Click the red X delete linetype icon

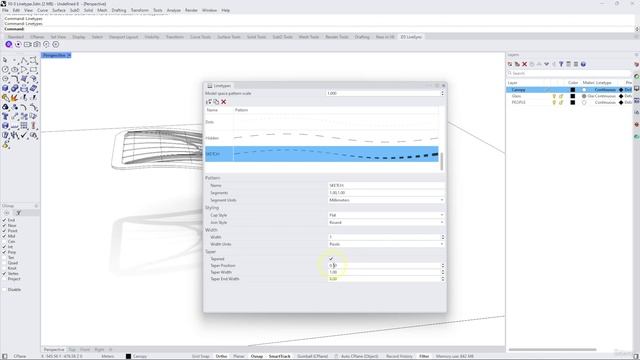click(x=224, y=102)
